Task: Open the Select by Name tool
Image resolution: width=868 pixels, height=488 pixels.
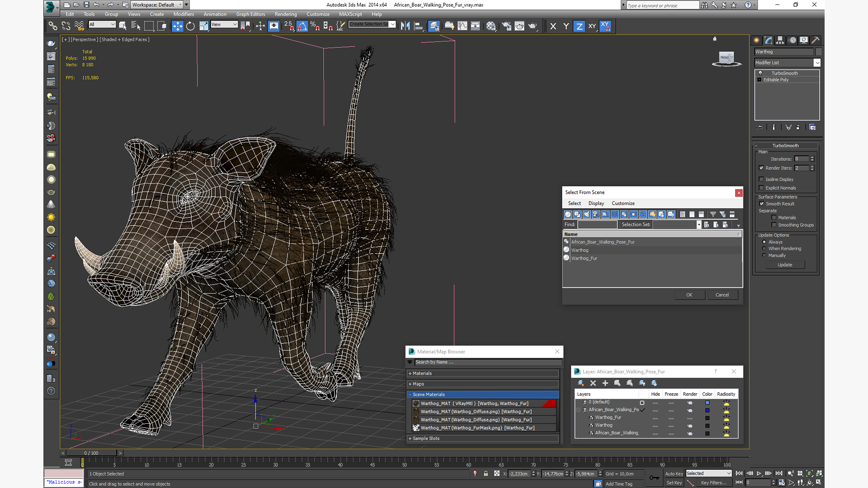Action: pos(135,26)
